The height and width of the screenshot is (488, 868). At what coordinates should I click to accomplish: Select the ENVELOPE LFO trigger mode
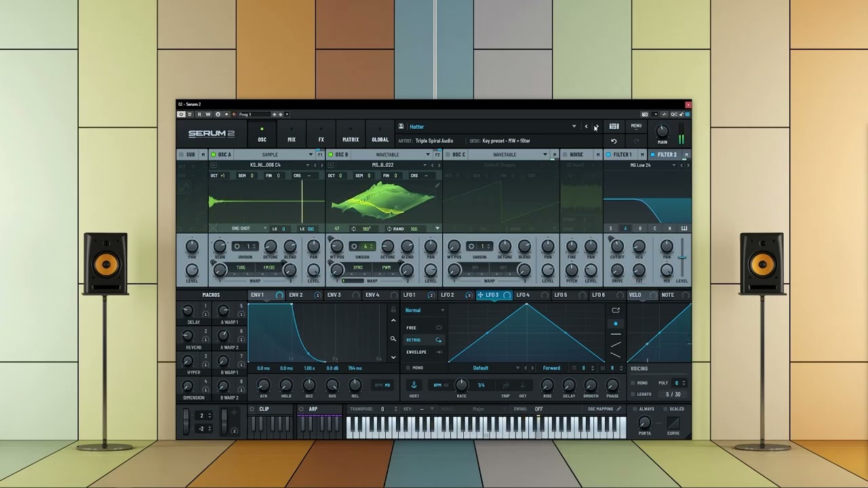click(x=424, y=352)
